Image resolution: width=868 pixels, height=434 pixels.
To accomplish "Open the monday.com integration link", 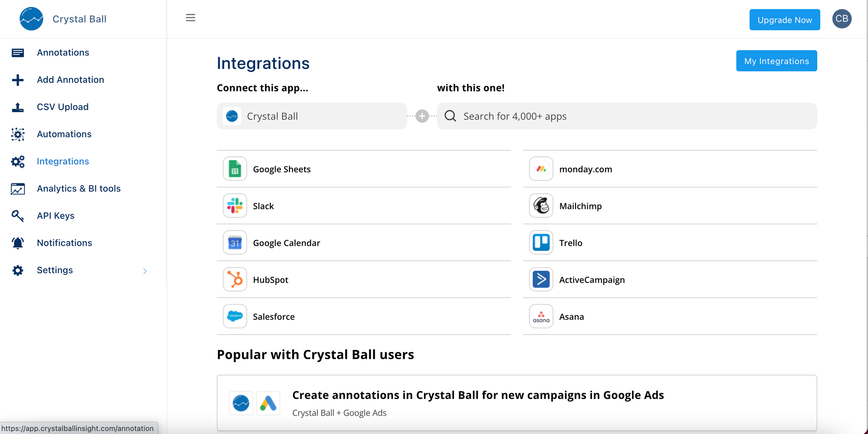I will pos(670,169).
